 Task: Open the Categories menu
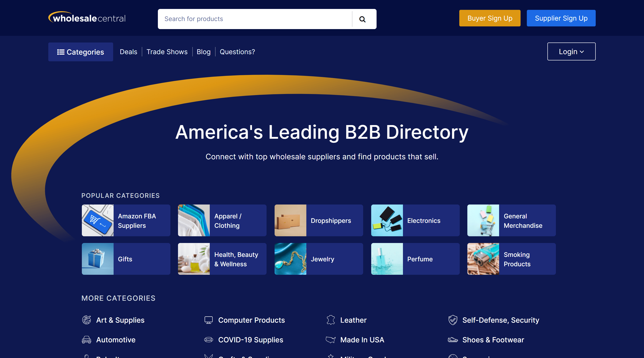pos(80,52)
